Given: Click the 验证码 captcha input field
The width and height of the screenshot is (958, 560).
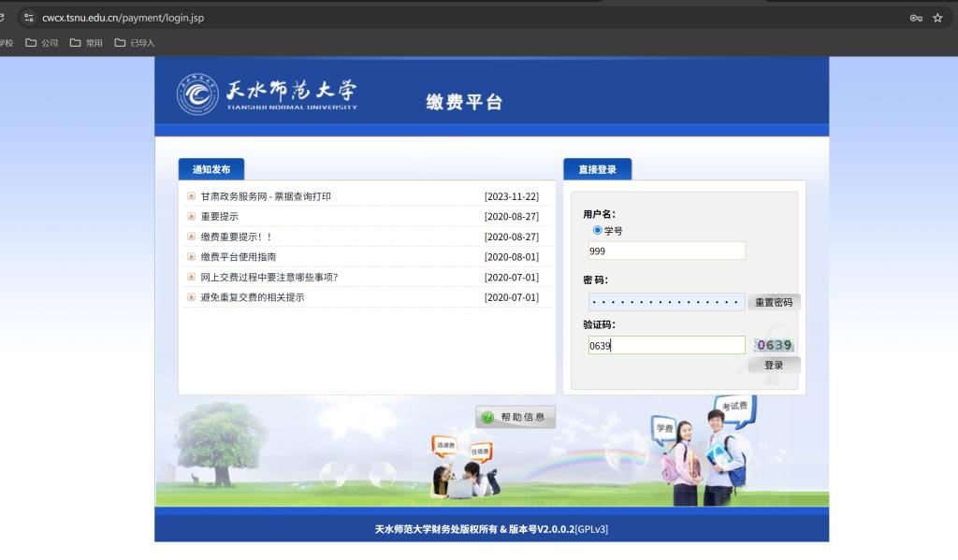Looking at the screenshot, I should click(x=666, y=345).
